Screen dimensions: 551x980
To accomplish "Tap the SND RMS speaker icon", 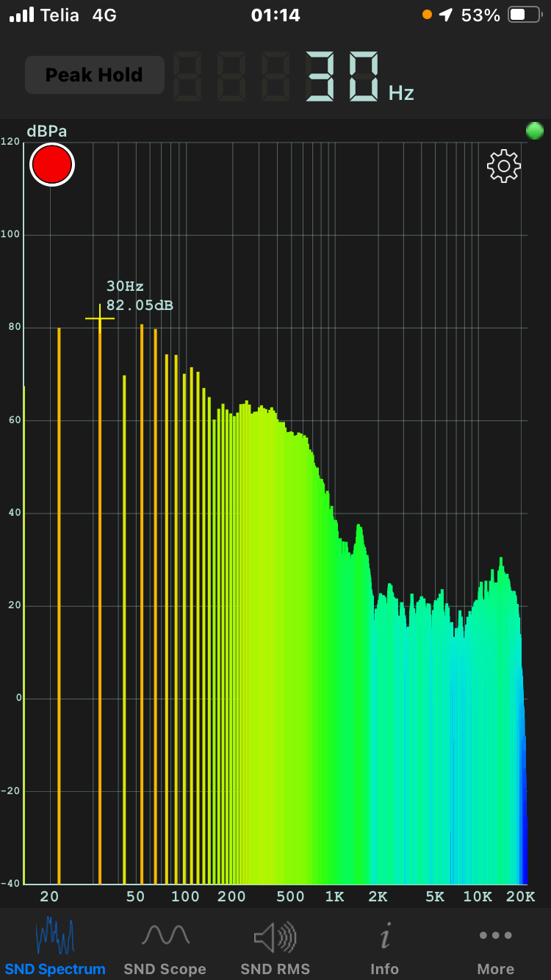I will tap(275, 937).
